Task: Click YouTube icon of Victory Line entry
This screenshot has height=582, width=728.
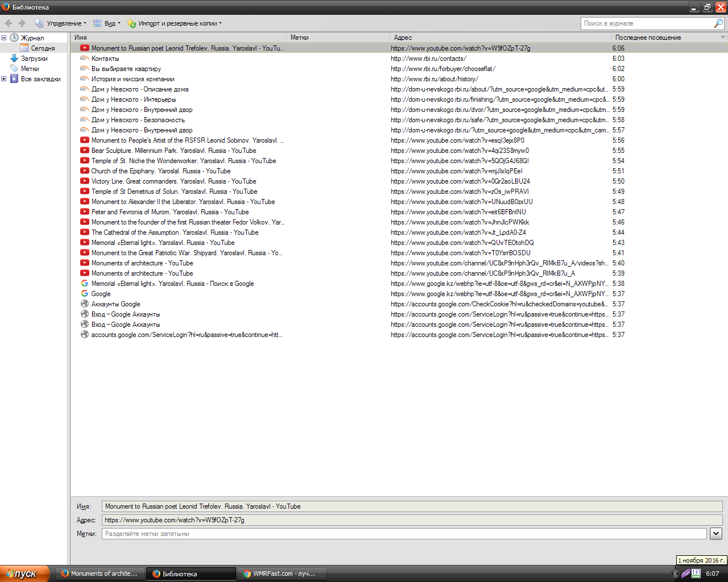Action: 85,181
